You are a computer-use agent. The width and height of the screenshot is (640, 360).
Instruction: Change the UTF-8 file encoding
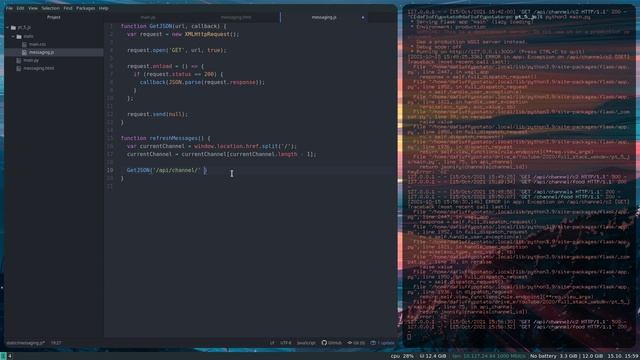(286, 343)
